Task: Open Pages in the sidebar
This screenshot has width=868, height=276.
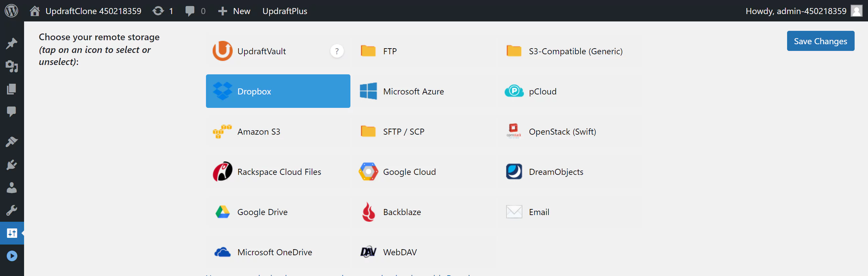Action: pyautogui.click(x=12, y=89)
